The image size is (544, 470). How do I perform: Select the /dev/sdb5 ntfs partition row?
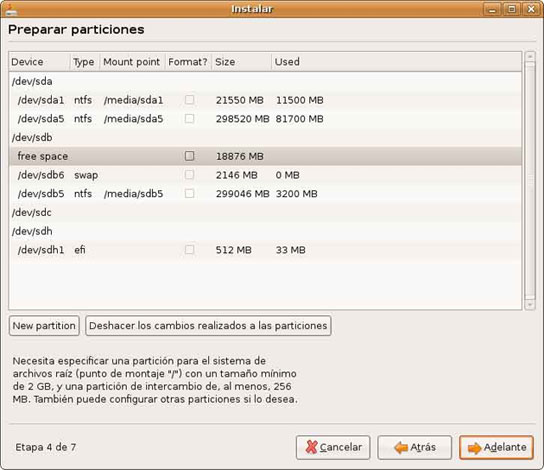point(265,194)
